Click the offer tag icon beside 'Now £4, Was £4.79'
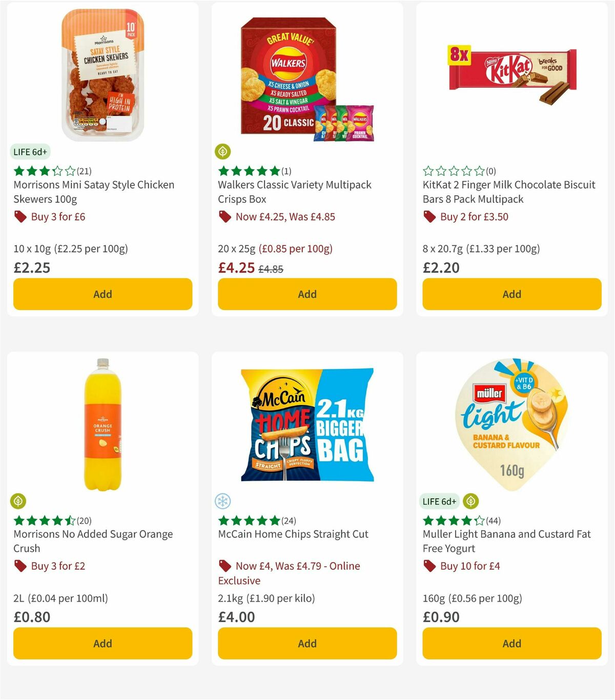This screenshot has height=700, width=615. click(x=225, y=566)
